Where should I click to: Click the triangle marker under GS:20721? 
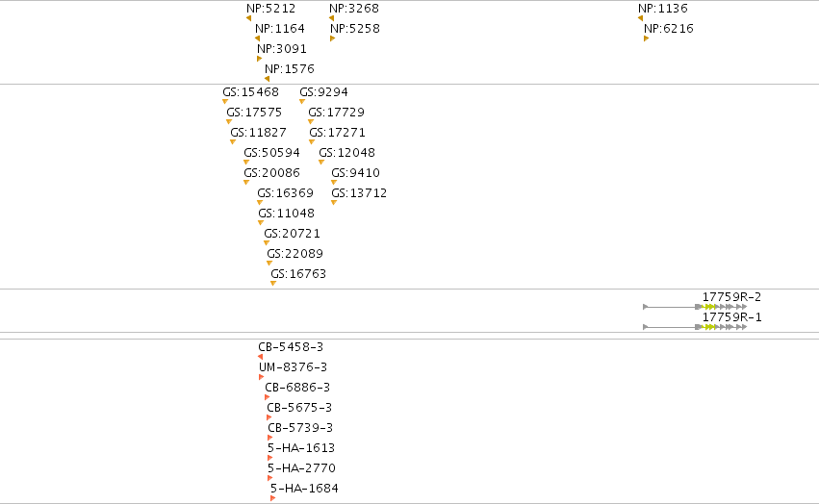(267, 242)
